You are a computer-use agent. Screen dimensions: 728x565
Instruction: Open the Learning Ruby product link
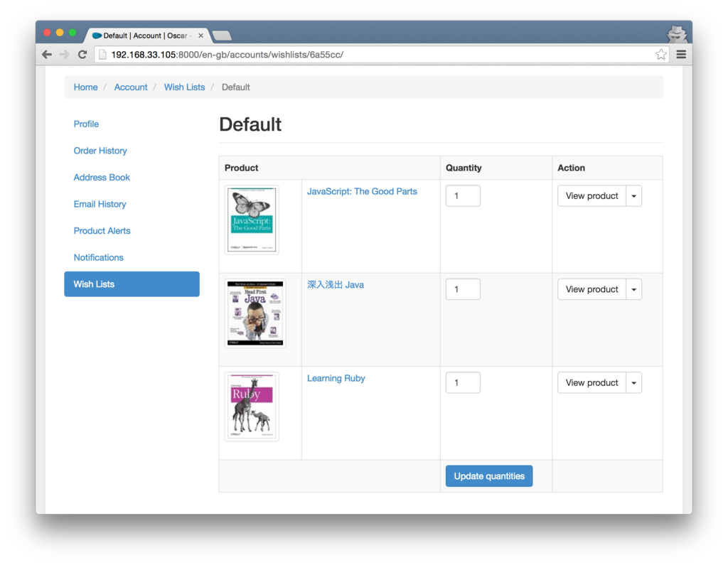point(336,378)
